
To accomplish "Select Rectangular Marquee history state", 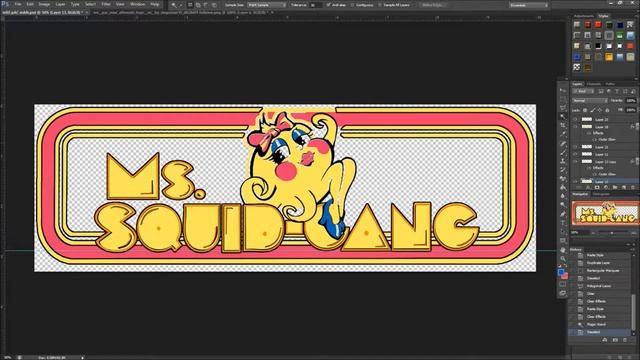I will tap(602, 271).
